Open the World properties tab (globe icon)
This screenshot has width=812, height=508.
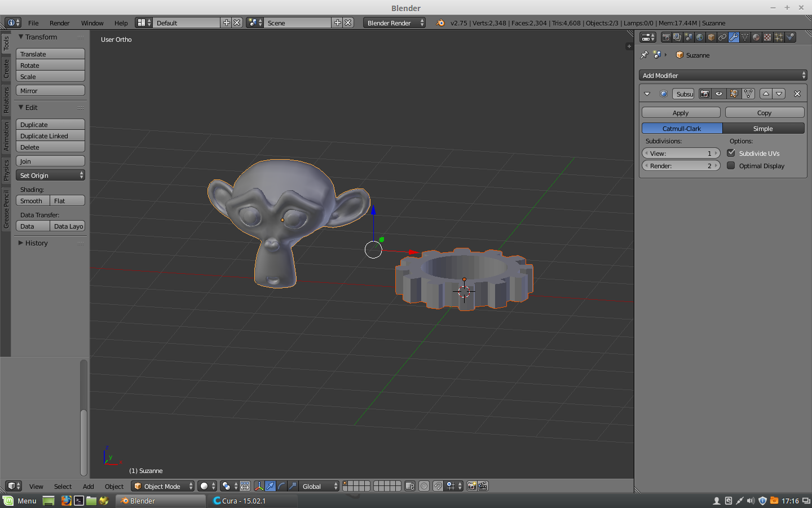[700, 37]
